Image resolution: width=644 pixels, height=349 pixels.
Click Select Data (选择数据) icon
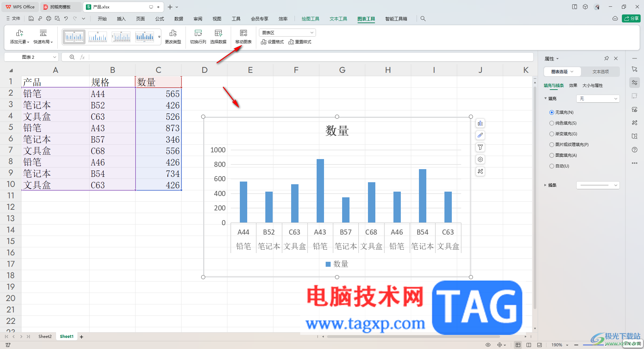pyautogui.click(x=218, y=33)
